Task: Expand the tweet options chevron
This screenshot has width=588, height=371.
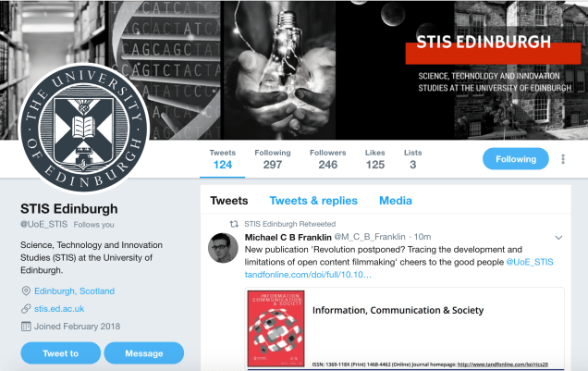Action: [558, 238]
